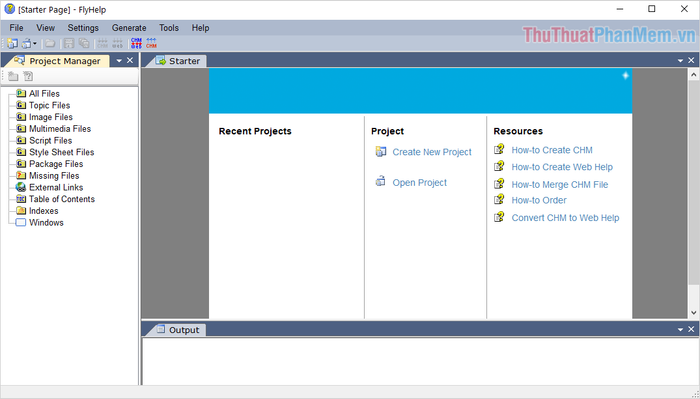Click the question-mark document icon in Project Manager toolbar
The image size is (700, 399).
[x=28, y=76]
